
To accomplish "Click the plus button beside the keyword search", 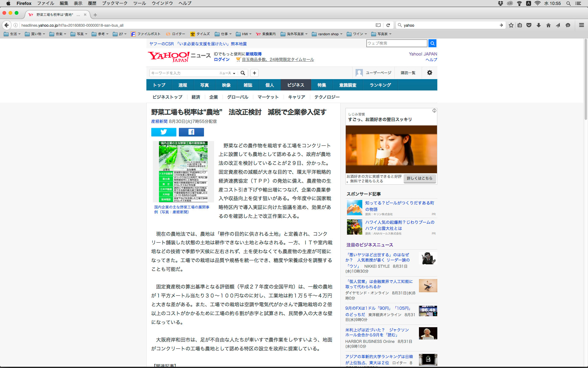I will (254, 73).
